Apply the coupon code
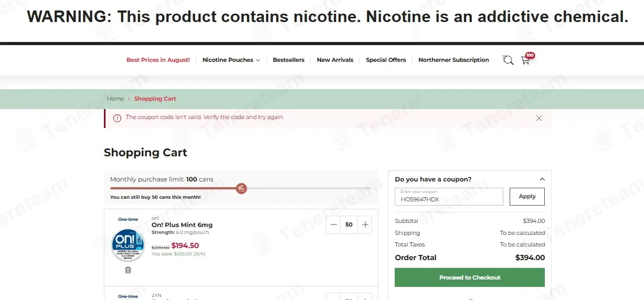 (x=527, y=197)
